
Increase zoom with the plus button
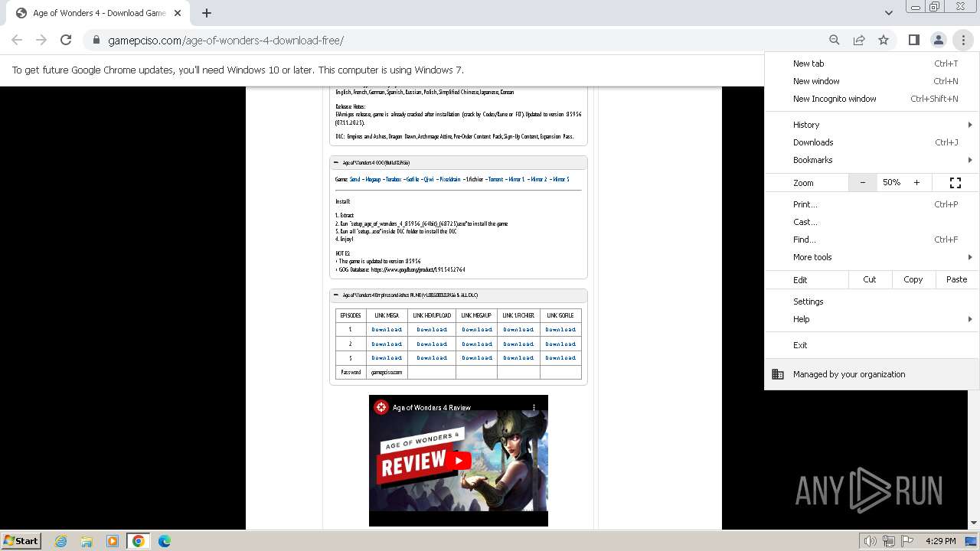tap(916, 183)
